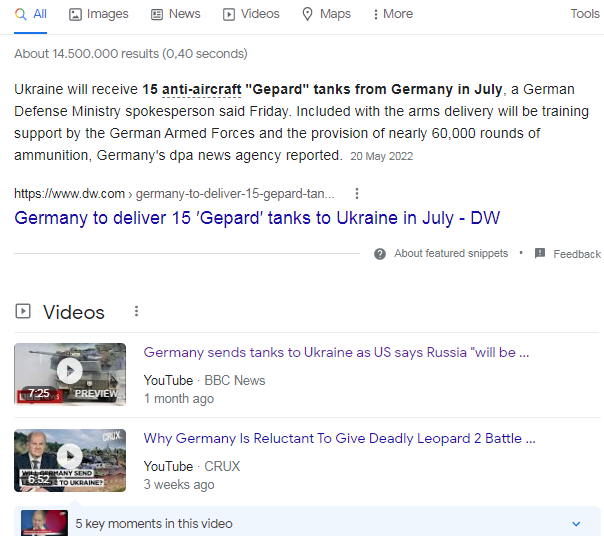Expand the More search options menu
The image size is (604, 536).
[393, 14]
